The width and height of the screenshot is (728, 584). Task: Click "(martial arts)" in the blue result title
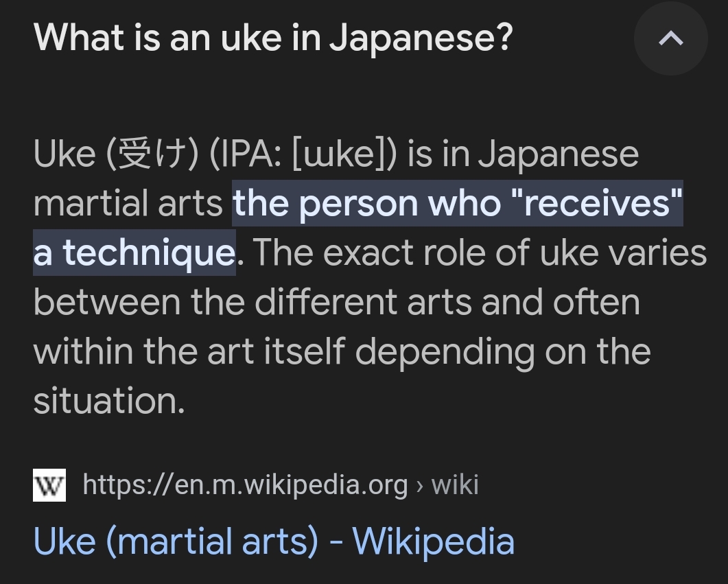coord(213,541)
